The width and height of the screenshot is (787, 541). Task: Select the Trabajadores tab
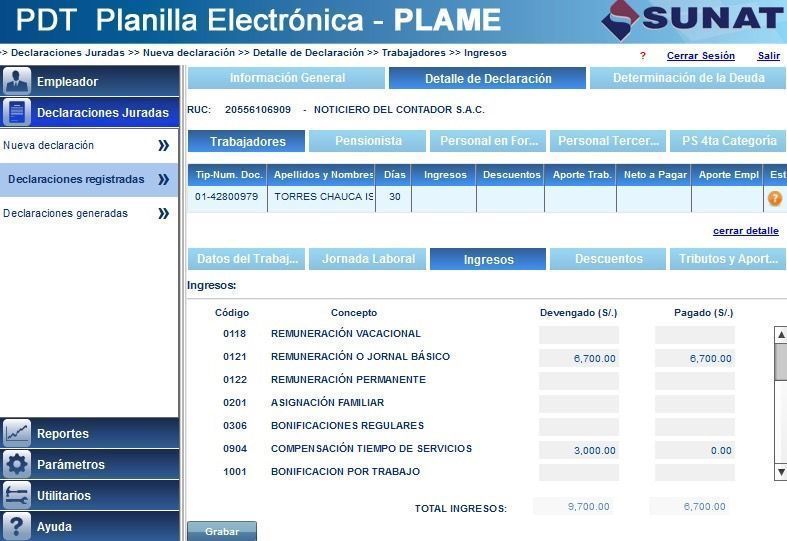click(246, 142)
